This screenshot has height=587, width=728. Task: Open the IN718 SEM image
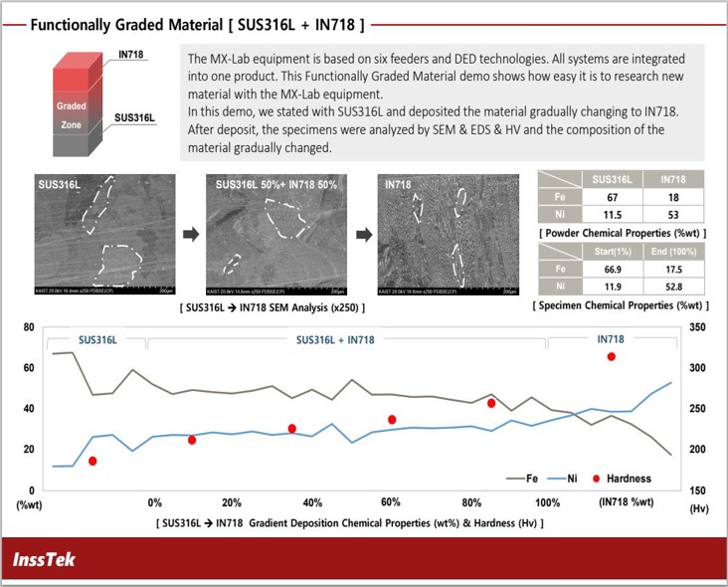(x=449, y=235)
